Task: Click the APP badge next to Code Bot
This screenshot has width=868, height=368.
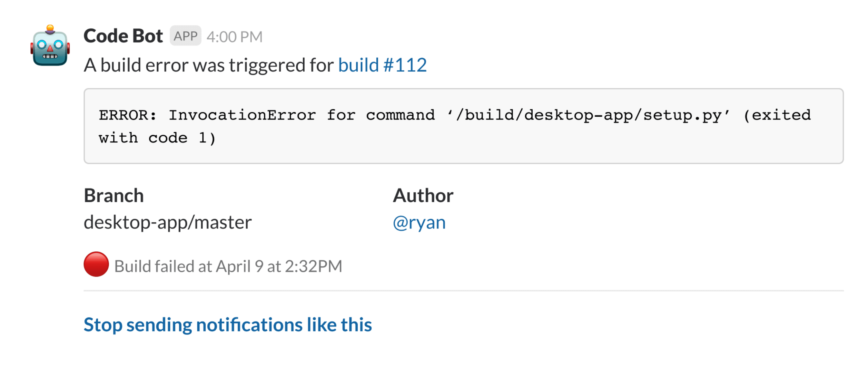Action: click(185, 36)
